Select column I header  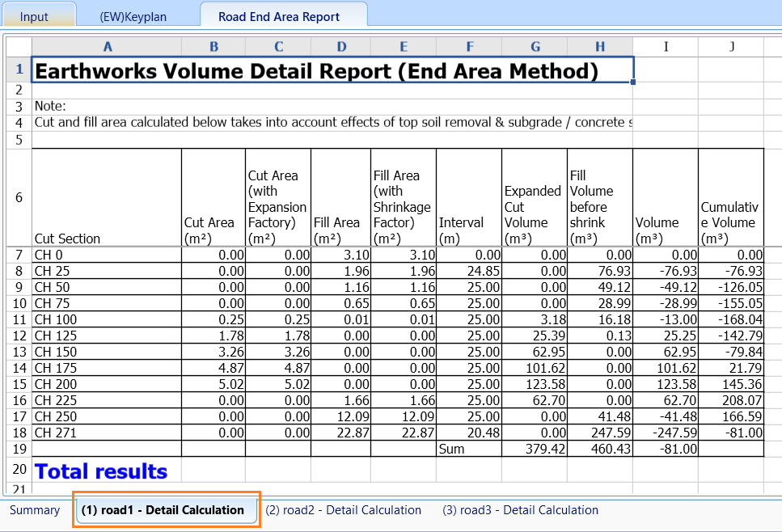[666, 47]
